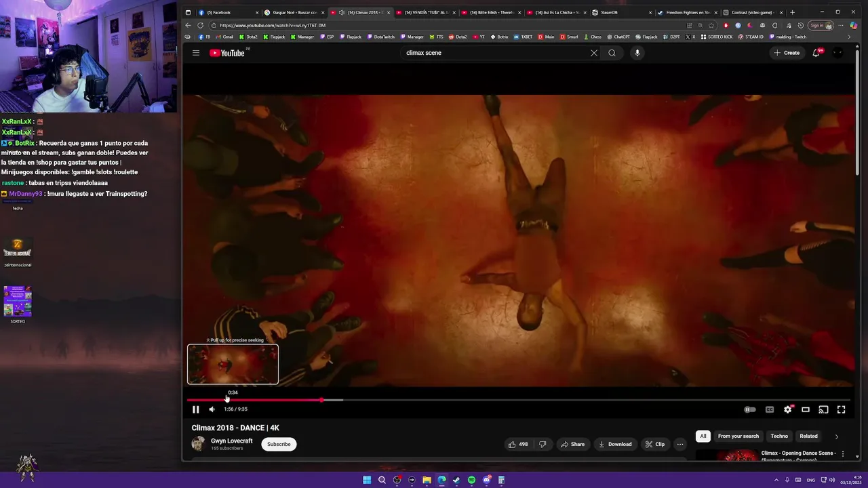Share the Climax 2018 video
The image size is (868, 488).
[572, 445]
